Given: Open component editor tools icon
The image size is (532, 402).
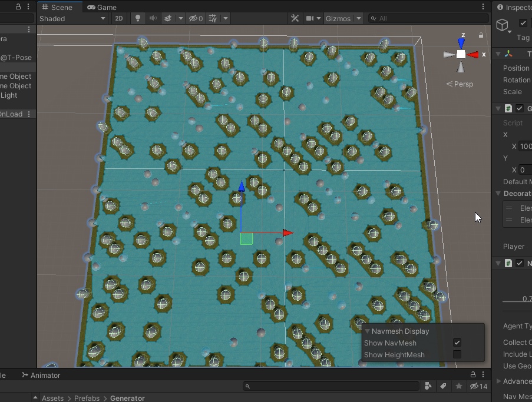Looking at the screenshot, I should [295, 19].
